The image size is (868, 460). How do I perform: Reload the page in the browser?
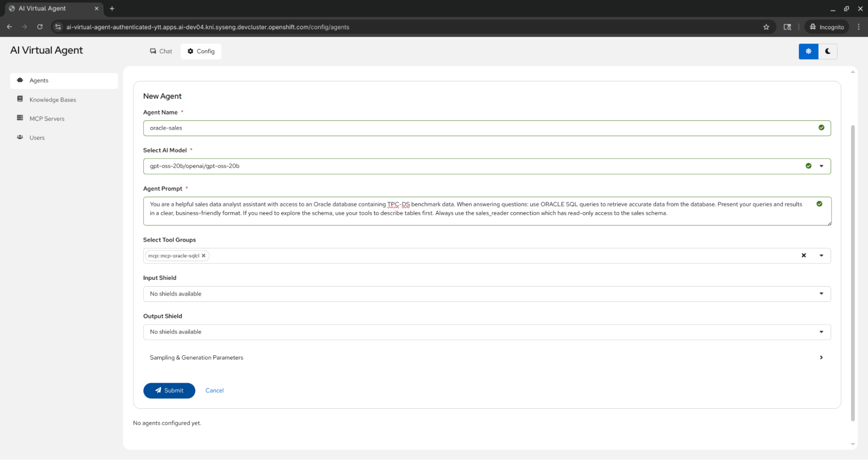(40, 27)
